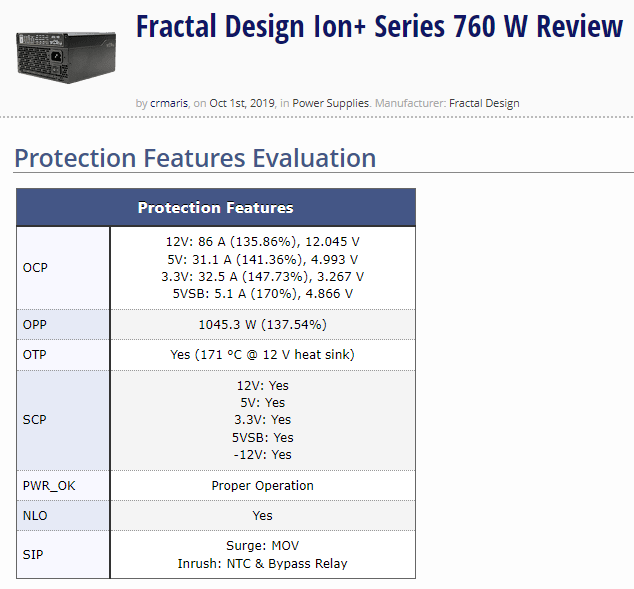Open the Power Supplies category link

(x=331, y=103)
